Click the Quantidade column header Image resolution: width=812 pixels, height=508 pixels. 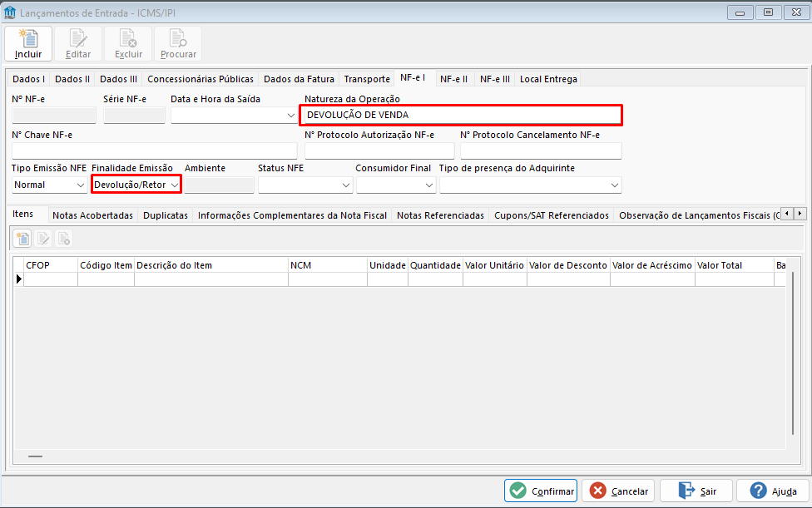[x=435, y=265]
